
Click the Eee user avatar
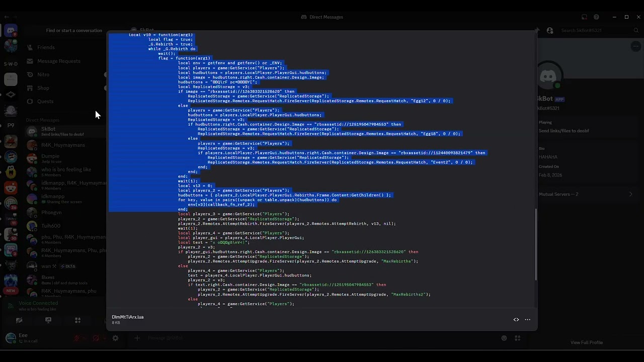coord(11,338)
